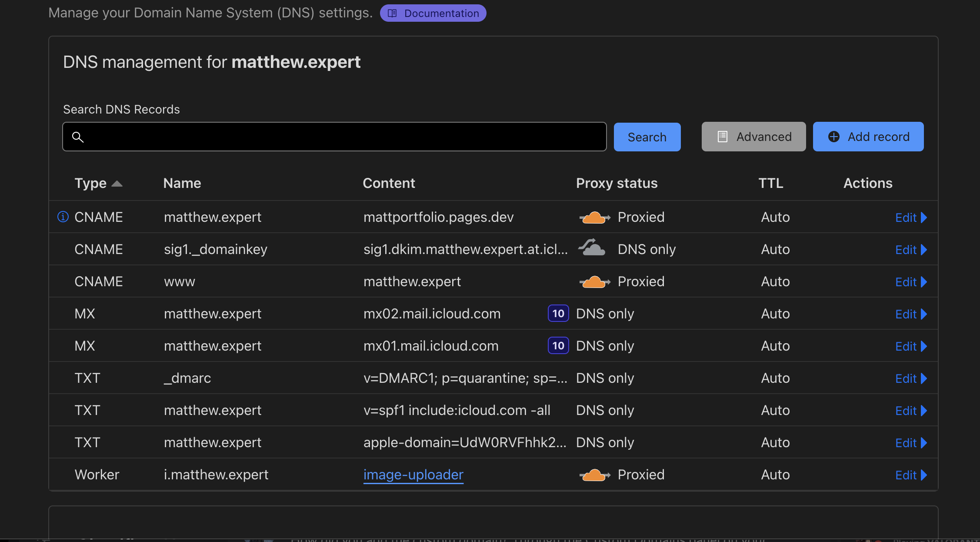This screenshot has height=542, width=980.
Task: Click the magnifying glass in the search field
Action: click(78, 137)
